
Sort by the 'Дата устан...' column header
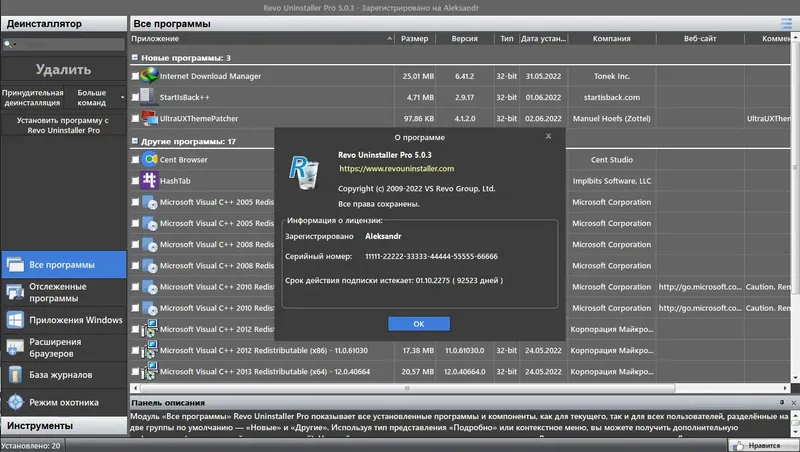(543, 38)
